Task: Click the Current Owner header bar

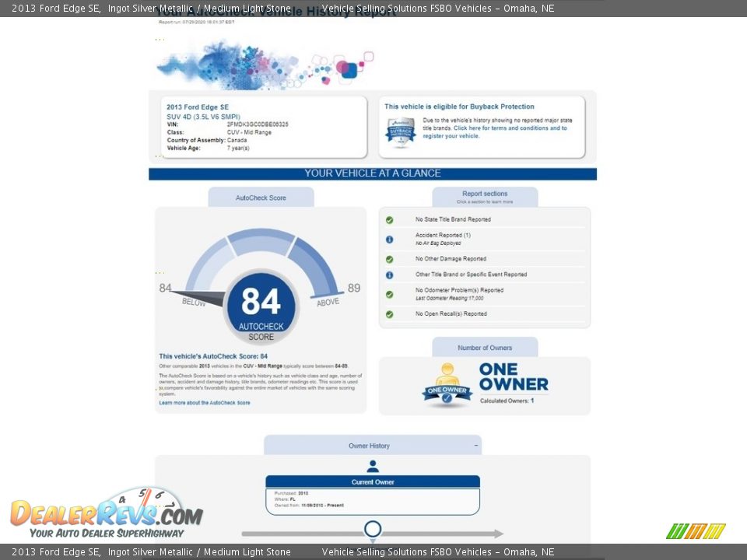Action: tap(373, 482)
